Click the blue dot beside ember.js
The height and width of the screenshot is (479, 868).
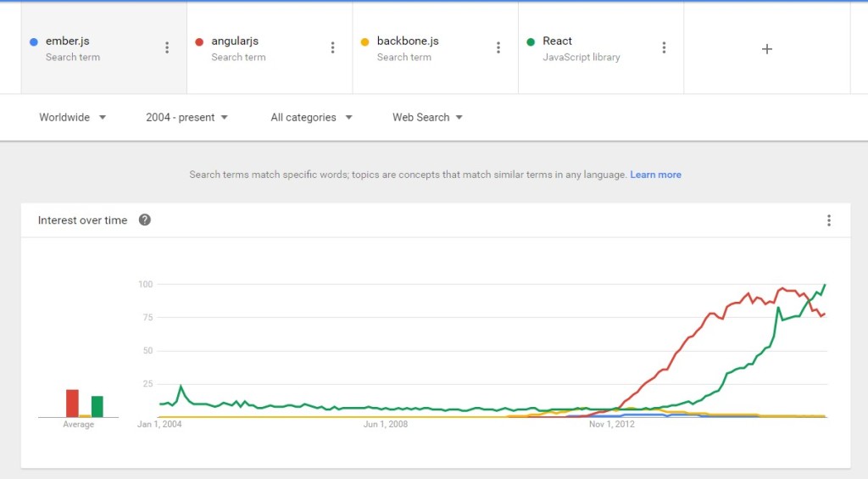34,42
